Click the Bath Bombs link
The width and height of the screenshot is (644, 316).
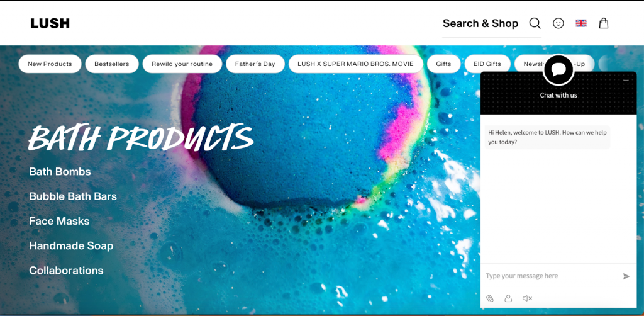tap(60, 172)
